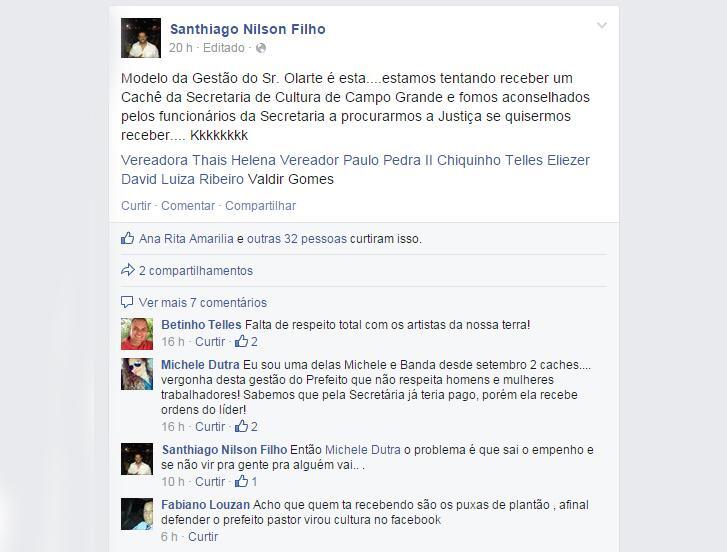Click the share arrow icon by 2 compartilhamentos
727x552 pixels.
click(128, 270)
